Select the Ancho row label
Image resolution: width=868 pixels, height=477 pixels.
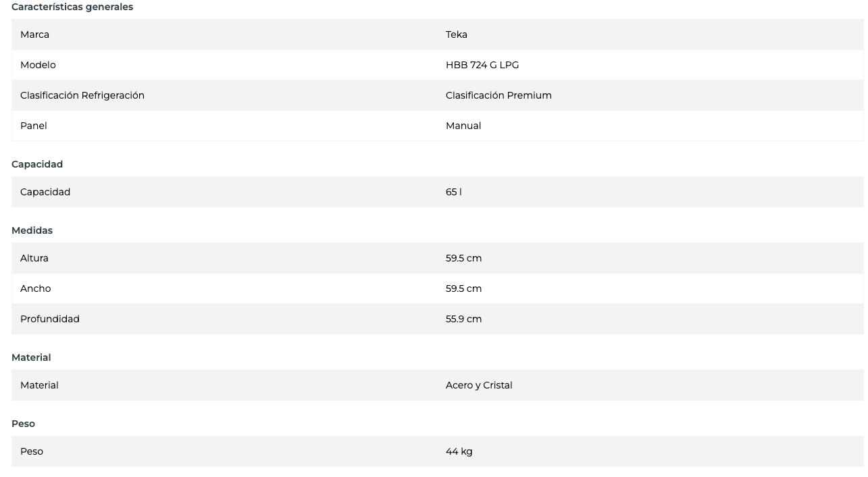(35, 288)
